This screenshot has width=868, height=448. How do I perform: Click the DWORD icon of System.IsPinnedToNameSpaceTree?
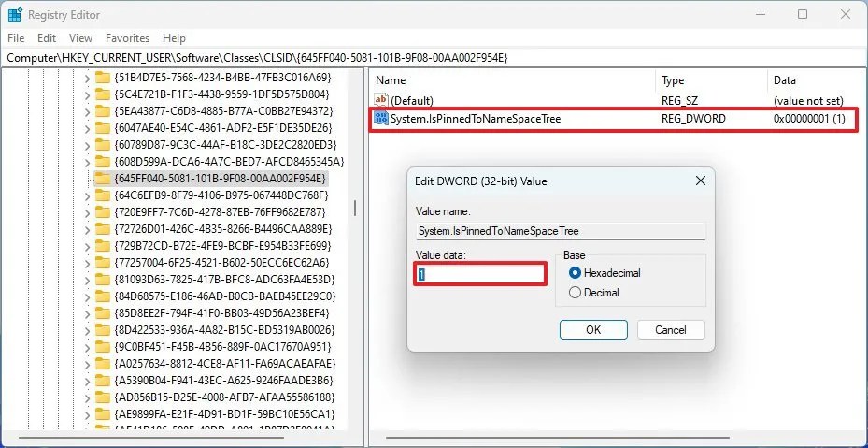tap(381, 118)
